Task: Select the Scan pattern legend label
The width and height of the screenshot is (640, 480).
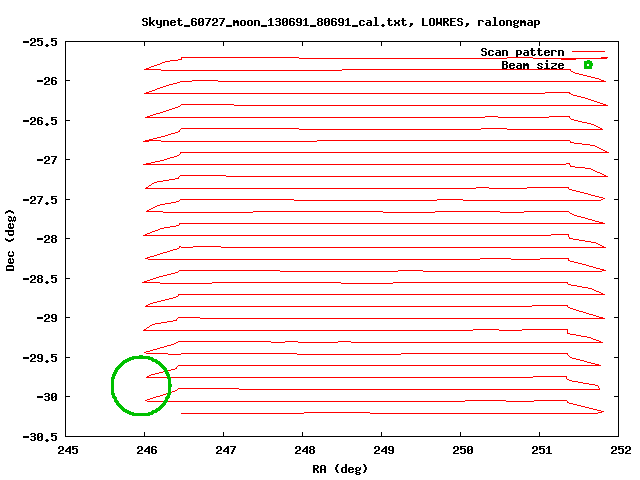Action: pyautogui.click(x=522, y=52)
